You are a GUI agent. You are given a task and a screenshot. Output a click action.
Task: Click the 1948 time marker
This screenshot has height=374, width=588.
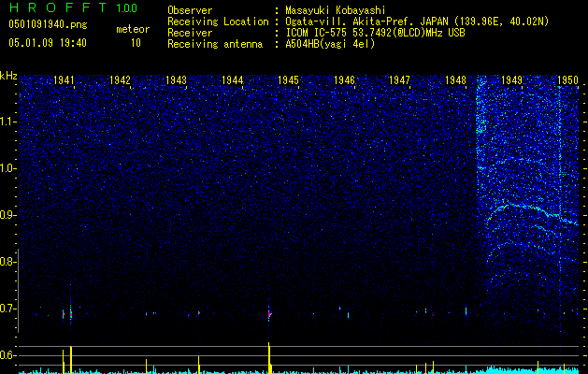tap(455, 79)
